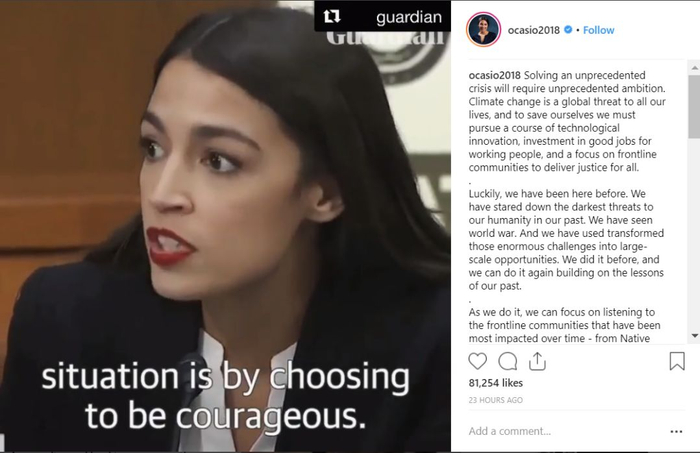Save the post with the bookmark icon
Image resolution: width=700 pixels, height=453 pixels.
click(677, 361)
